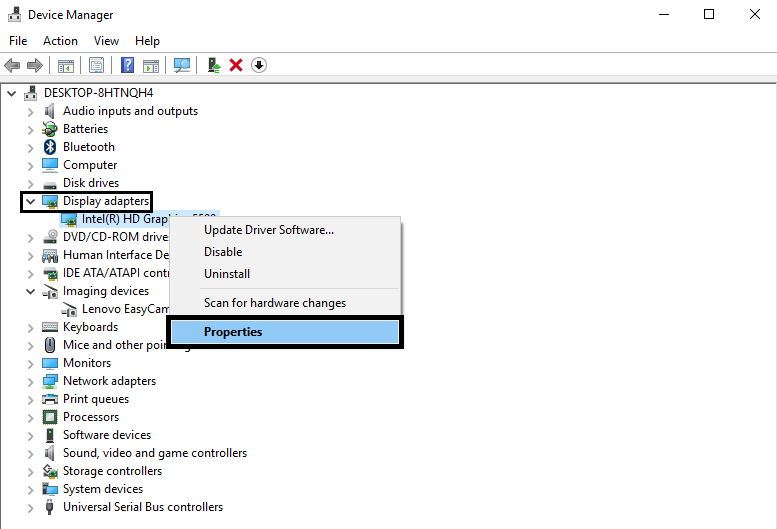Click the scan for hardware changes monitor icon
Screen dimensions: 777x529
(181, 66)
